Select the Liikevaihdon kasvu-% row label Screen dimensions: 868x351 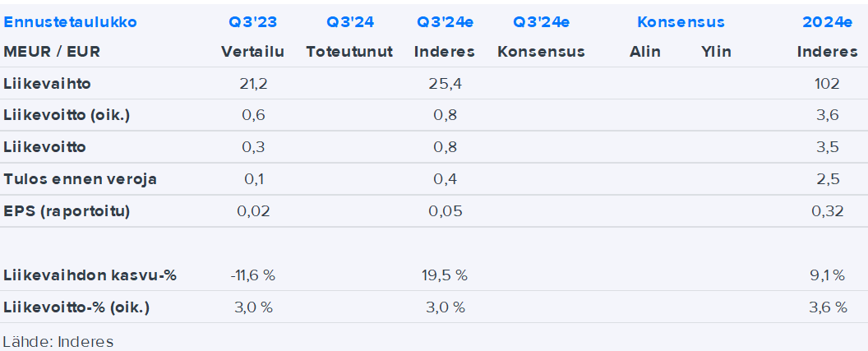coord(90,275)
